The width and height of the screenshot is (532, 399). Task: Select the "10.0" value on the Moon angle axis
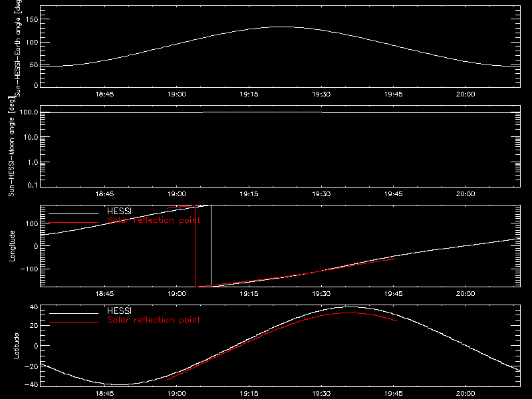[31, 137]
